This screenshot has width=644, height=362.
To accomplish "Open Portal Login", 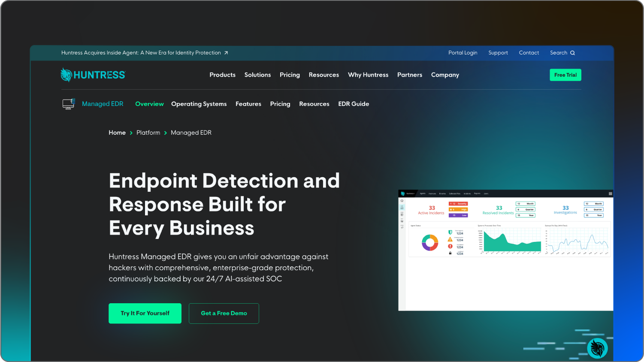I will point(463,53).
